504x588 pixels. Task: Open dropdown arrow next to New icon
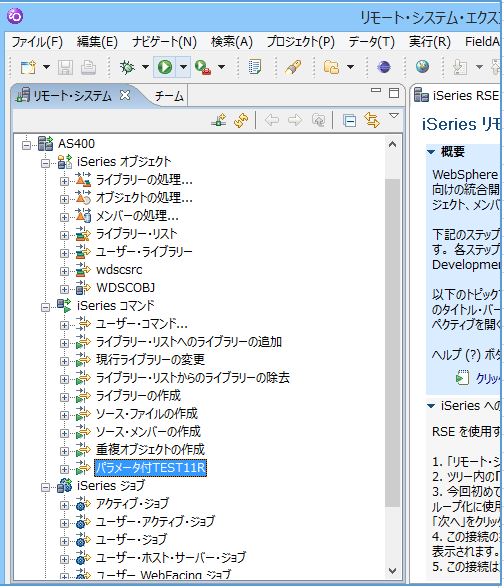(x=46, y=68)
